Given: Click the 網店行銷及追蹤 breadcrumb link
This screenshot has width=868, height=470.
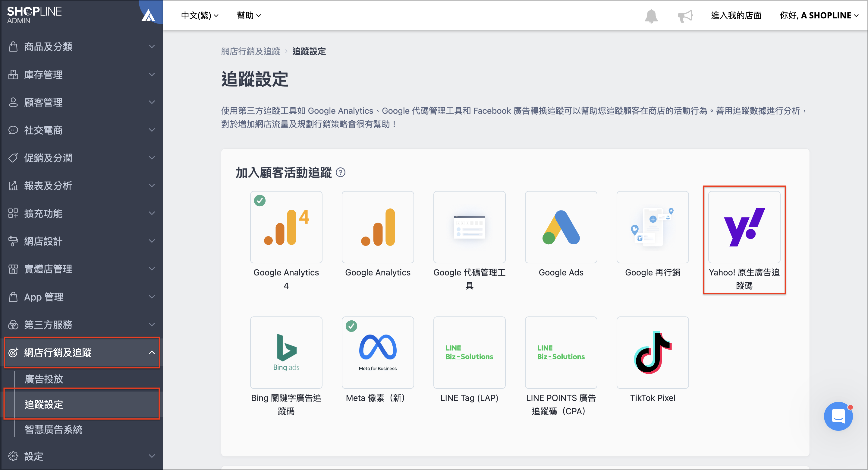Looking at the screenshot, I should [251, 51].
